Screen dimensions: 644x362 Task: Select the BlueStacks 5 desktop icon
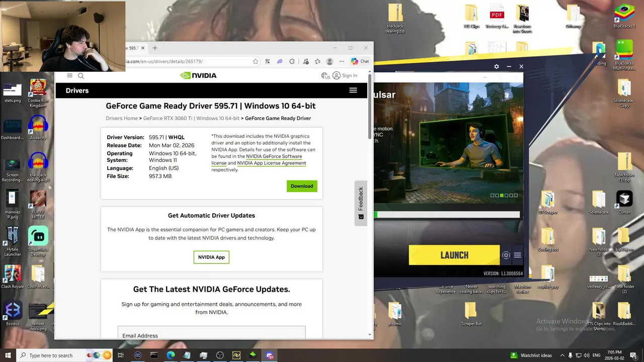point(624,16)
